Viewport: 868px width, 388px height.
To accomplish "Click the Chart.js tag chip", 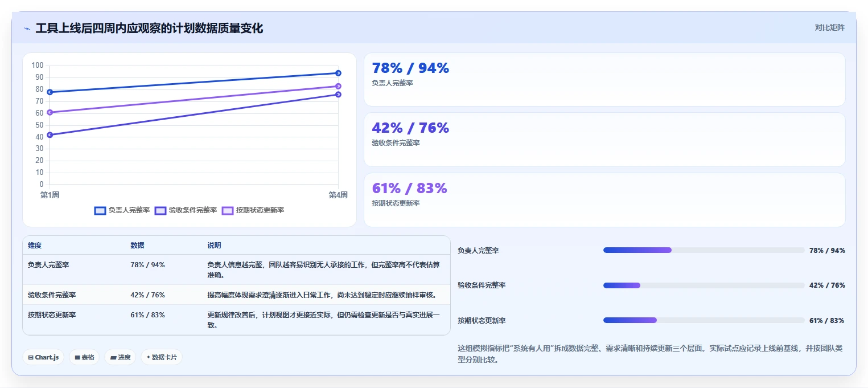I will 43,357.
